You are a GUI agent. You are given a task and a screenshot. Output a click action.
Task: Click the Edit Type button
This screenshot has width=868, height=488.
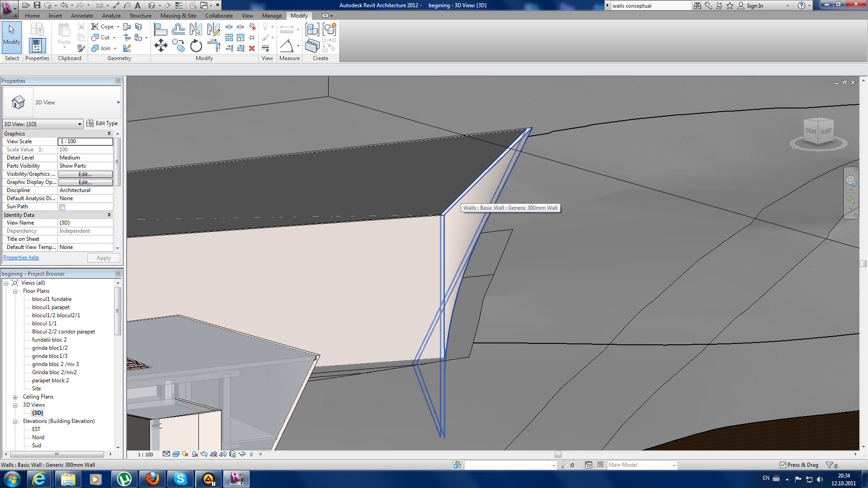coord(102,123)
